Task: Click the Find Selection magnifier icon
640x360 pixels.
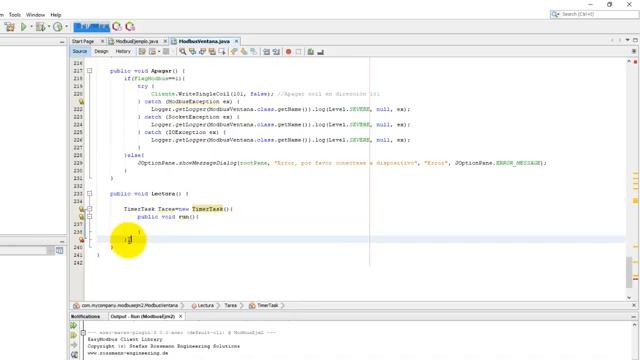Action: (x=182, y=52)
